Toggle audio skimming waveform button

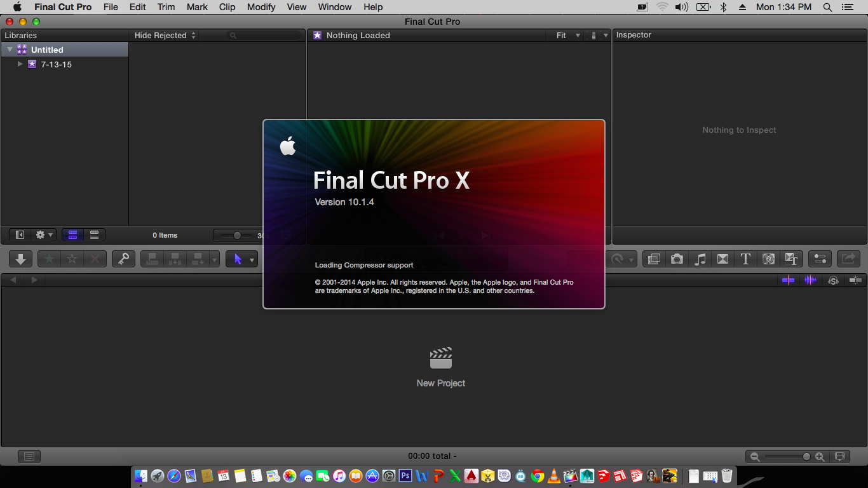point(810,280)
